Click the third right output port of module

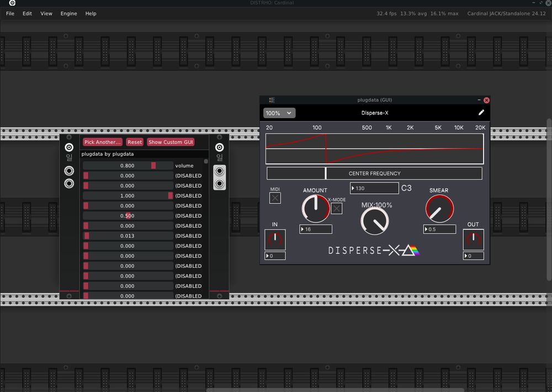219,183
